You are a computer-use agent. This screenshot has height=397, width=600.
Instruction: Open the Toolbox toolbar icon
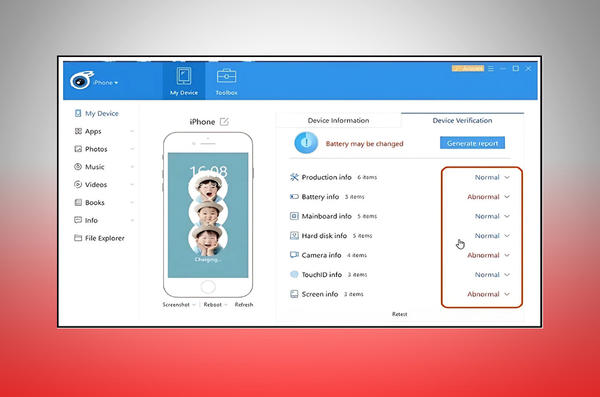point(226,77)
